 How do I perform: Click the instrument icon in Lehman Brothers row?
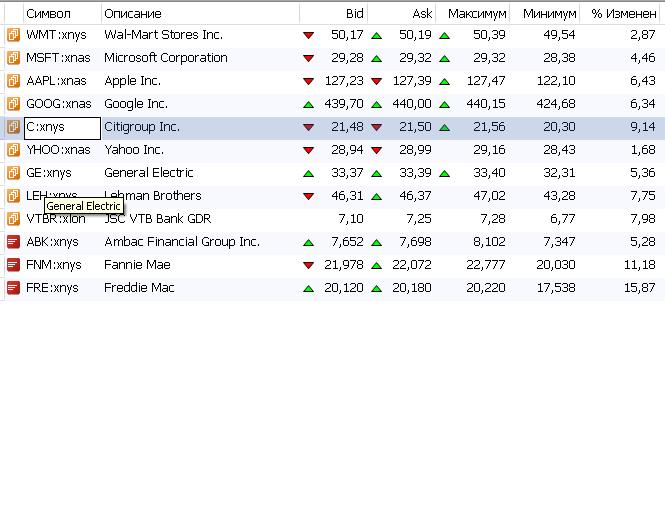[13, 196]
